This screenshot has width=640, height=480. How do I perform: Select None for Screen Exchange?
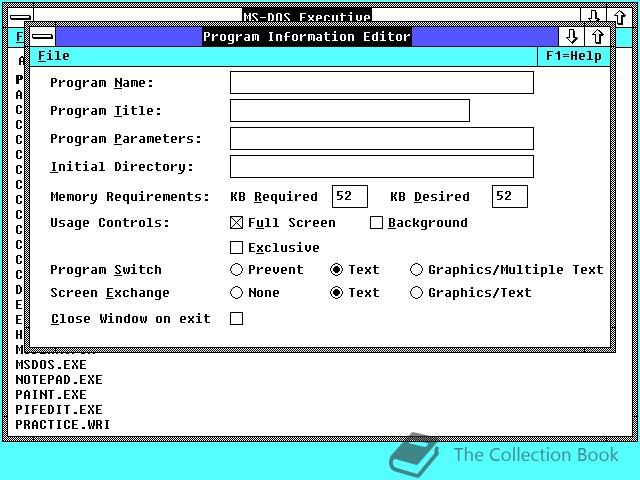[236, 292]
